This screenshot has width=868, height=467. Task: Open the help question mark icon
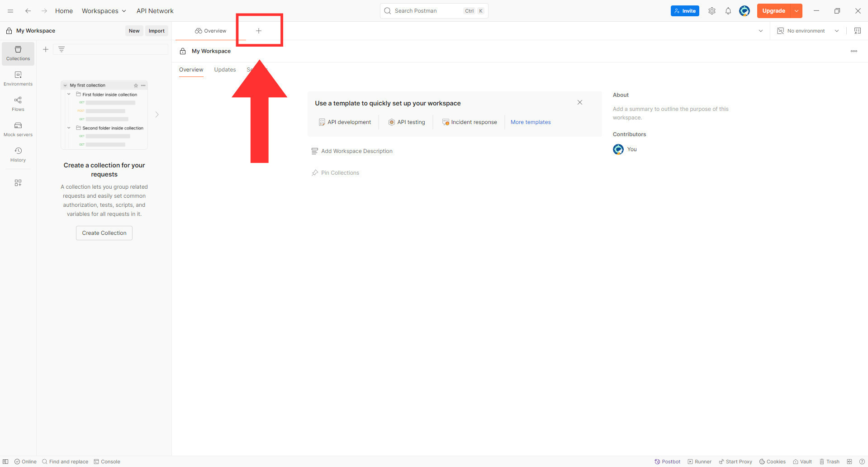(862, 462)
